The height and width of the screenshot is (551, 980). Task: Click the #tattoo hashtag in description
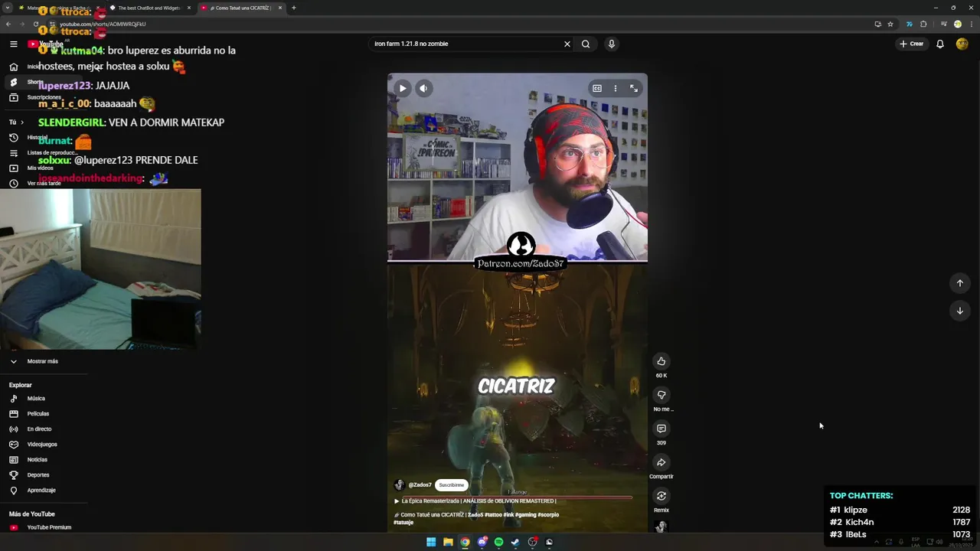(x=493, y=515)
